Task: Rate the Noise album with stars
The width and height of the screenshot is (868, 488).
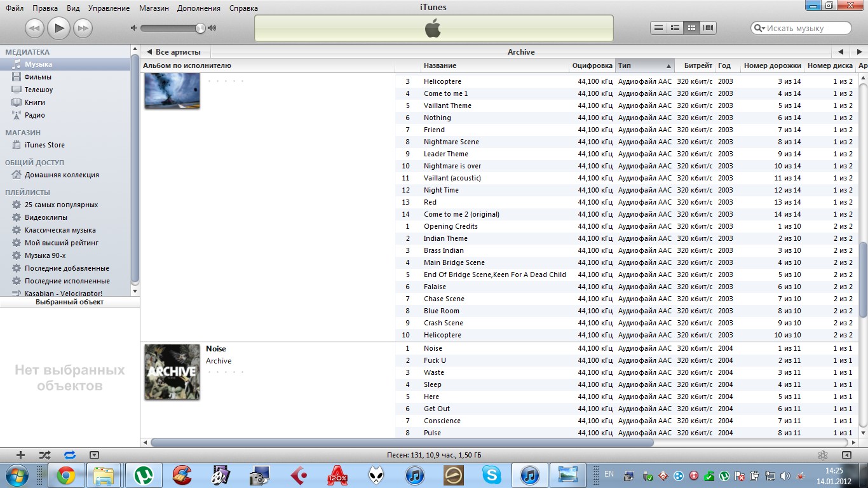Action: [225, 372]
